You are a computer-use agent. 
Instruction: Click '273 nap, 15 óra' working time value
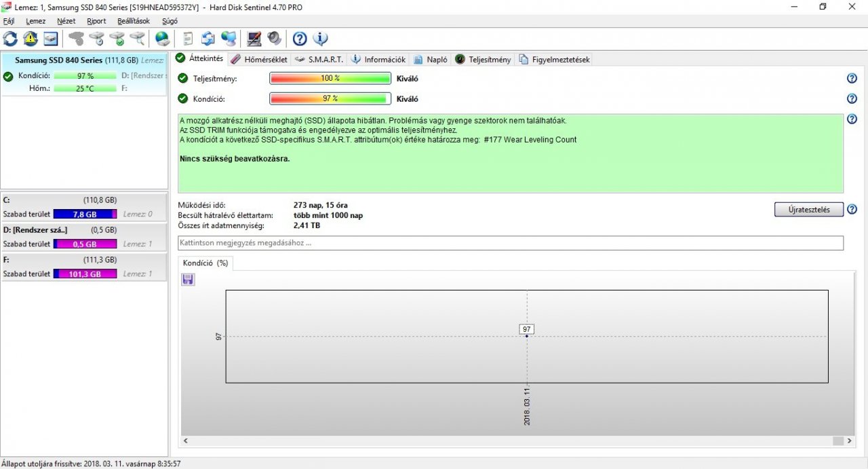(321, 205)
